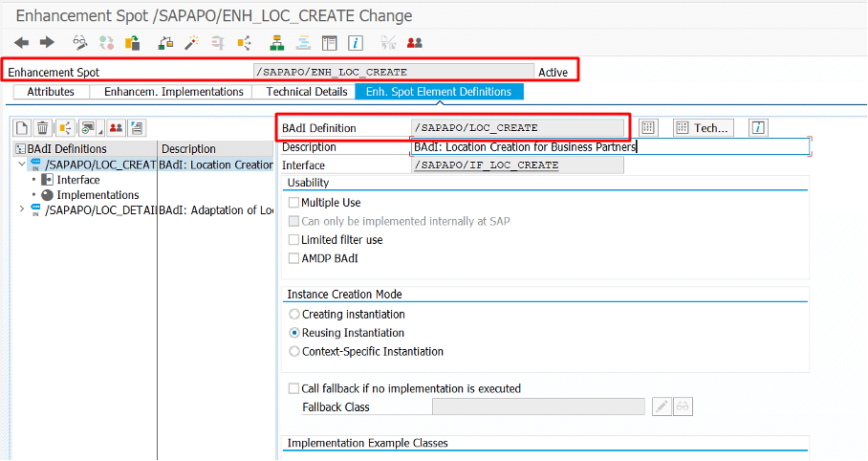Image resolution: width=868 pixels, height=461 pixels.
Task: Click the Active/Inactive toggle icon
Action: [106, 43]
